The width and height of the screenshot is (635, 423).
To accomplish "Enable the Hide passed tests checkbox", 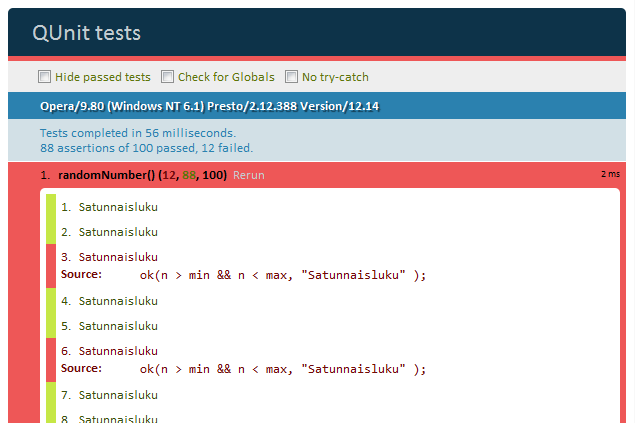I will tap(44, 77).
